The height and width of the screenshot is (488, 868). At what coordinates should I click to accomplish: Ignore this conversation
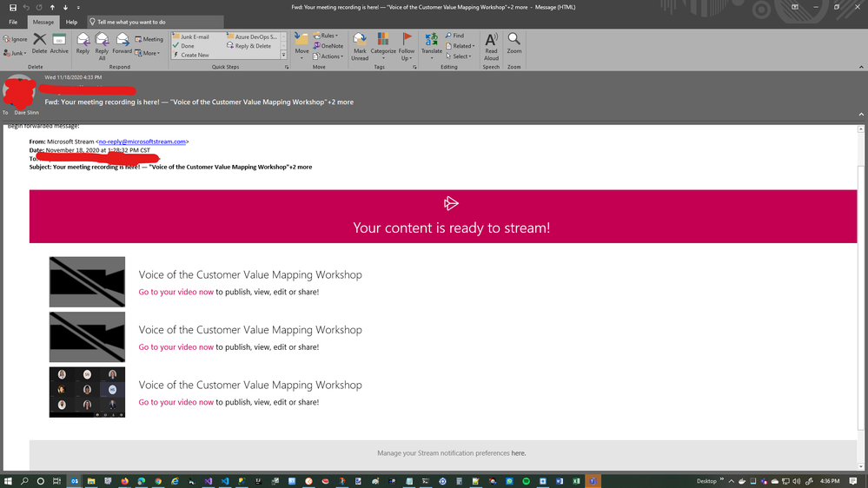tap(15, 39)
